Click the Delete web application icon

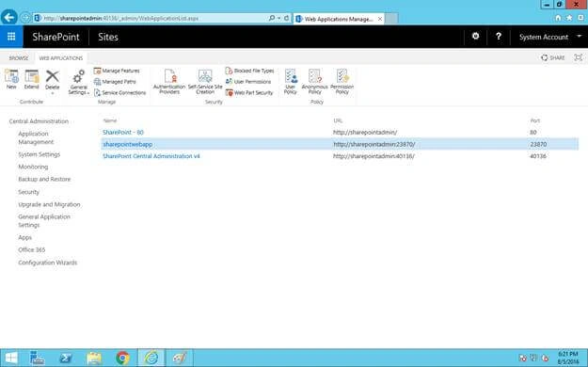tap(52, 77)
